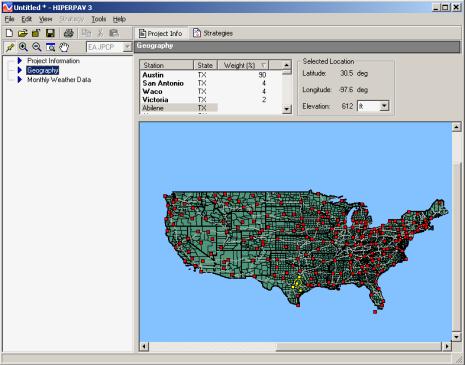Click the zoom to window tool
This screenshot has width=465, height=365.
point(50,47)
